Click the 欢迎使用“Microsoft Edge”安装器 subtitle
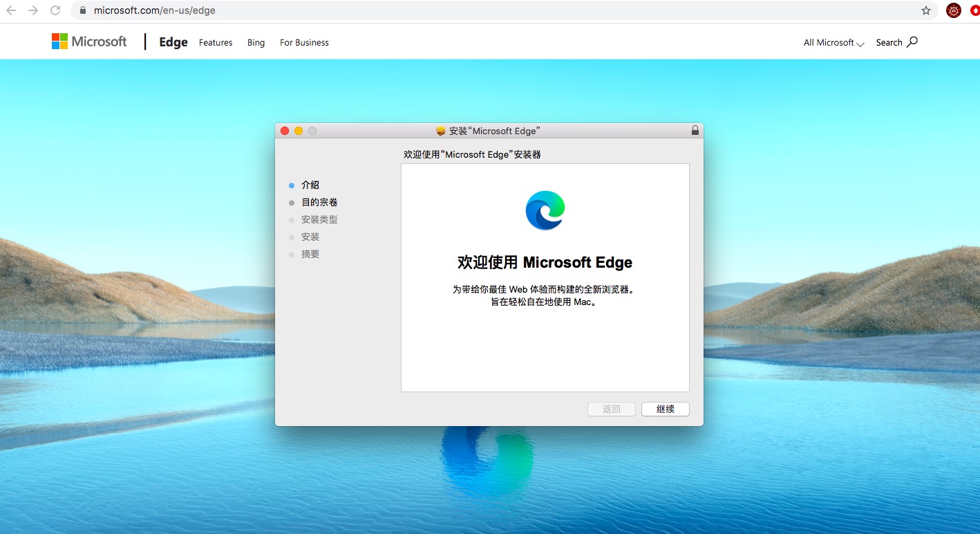 [473, 155]
